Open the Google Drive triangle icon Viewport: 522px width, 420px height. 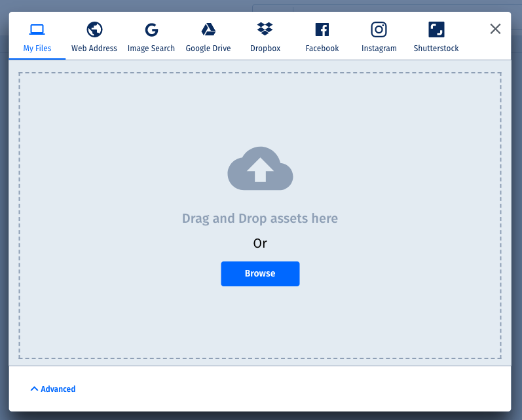pos(208,29)
